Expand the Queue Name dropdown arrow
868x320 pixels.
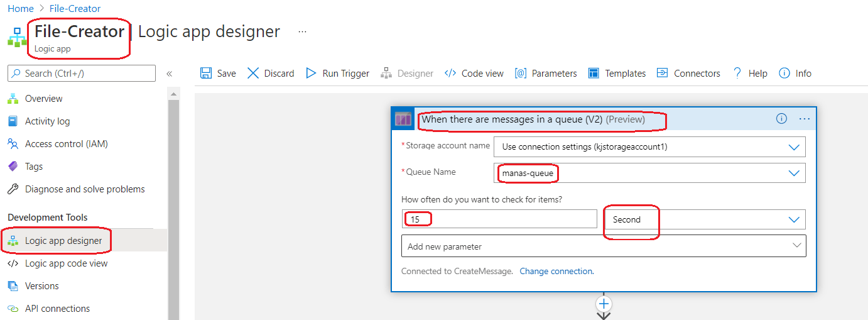tap(795, 173)
